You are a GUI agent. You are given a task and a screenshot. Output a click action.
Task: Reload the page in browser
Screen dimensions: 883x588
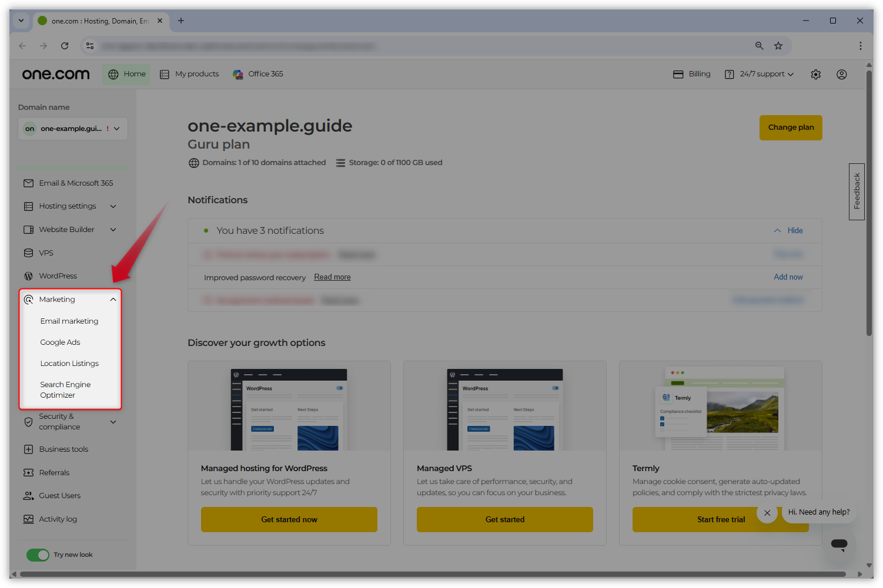65,46
